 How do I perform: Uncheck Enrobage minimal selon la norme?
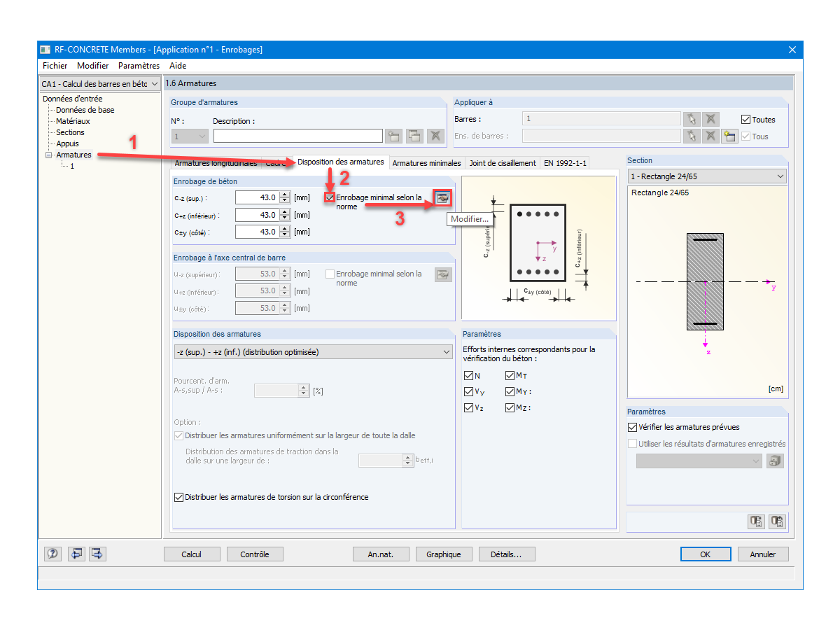tap(329, 197)
